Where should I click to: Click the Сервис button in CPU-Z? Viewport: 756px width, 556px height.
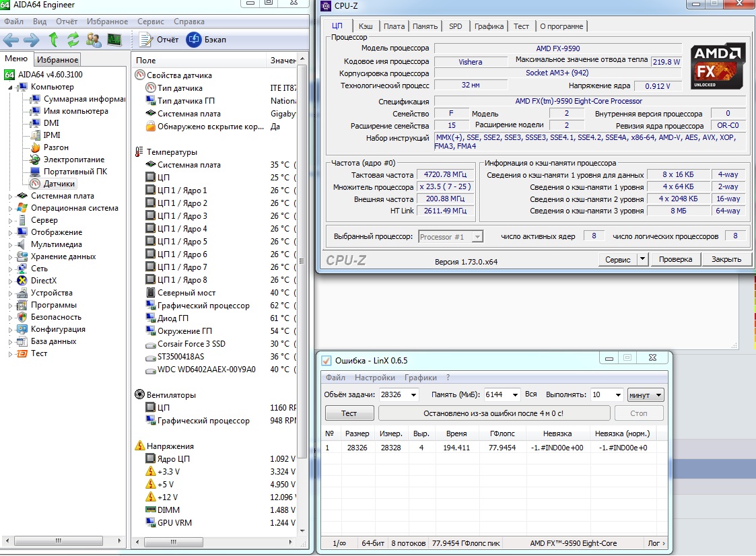click(x=617, y=259)
